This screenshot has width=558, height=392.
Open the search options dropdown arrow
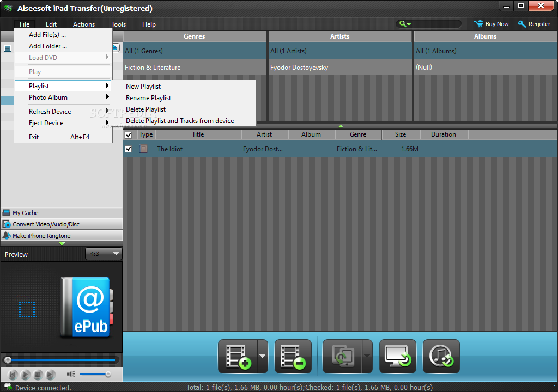coord(409,24)
